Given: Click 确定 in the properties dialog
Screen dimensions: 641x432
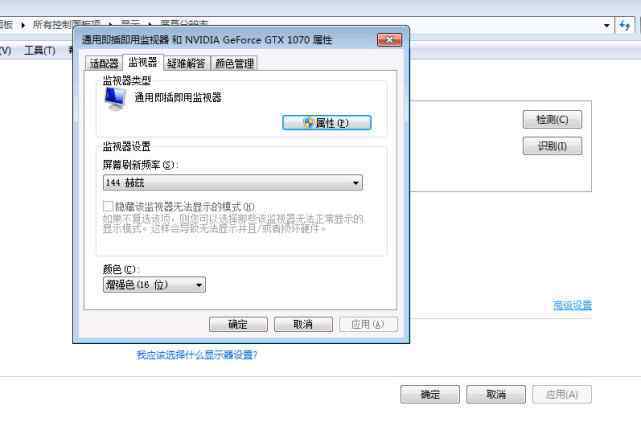Looking at the screenshot, I should click(x=238, y=325).
